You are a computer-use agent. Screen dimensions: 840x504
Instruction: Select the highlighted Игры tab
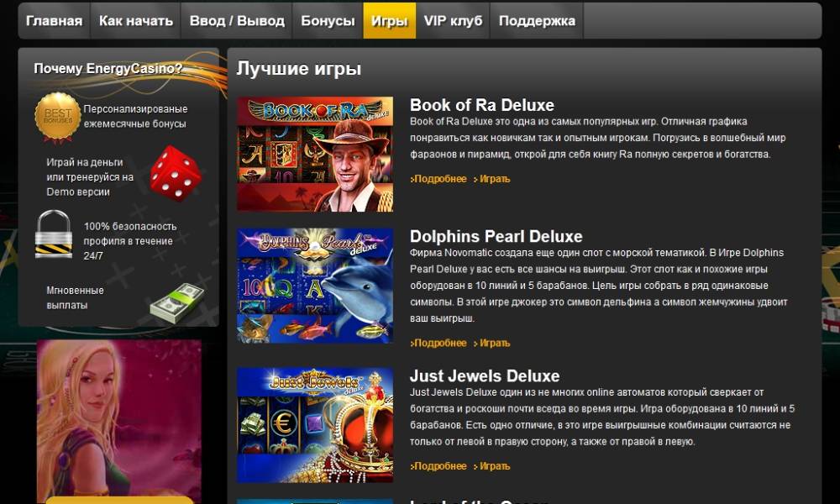(390, 21)
